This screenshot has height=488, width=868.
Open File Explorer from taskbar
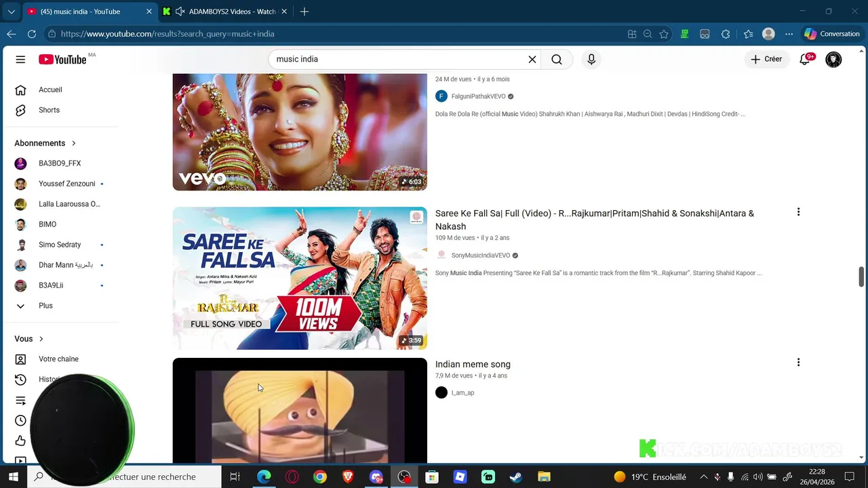click(x=544, y=477)
